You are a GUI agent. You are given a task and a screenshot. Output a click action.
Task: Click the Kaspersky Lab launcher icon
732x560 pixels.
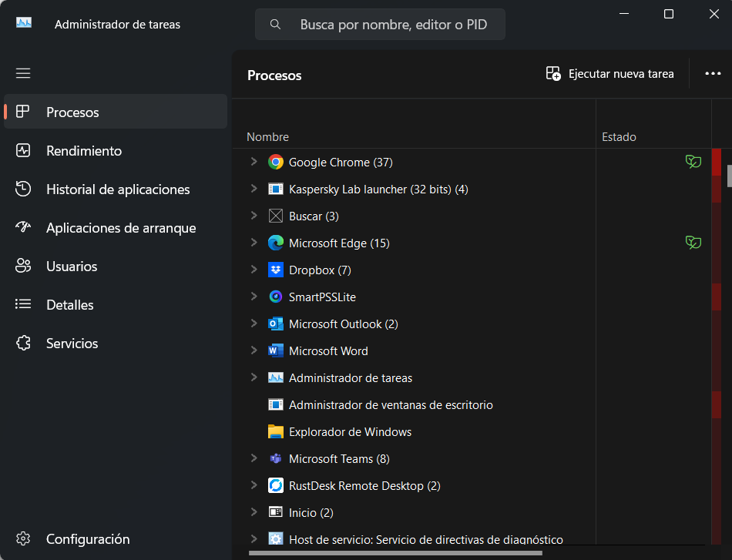coord(275,189)
